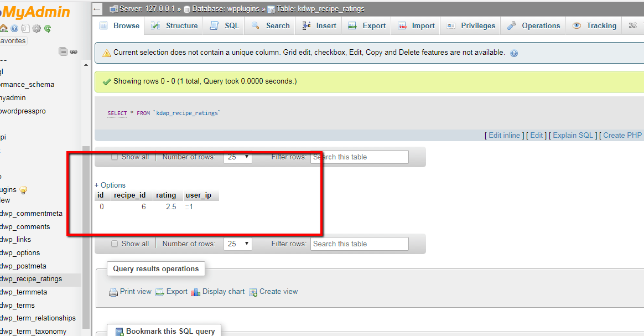Click the wrench Operations icon

512,25
